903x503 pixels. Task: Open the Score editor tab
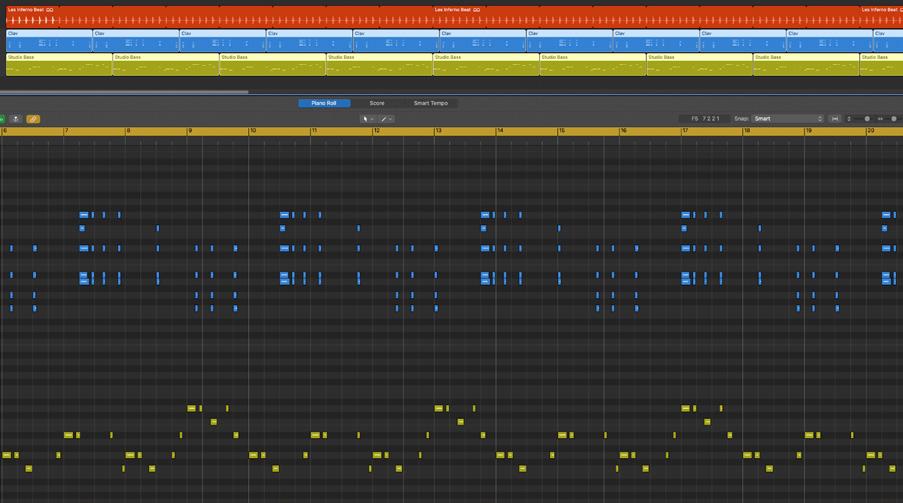click(x=377, y=103)
